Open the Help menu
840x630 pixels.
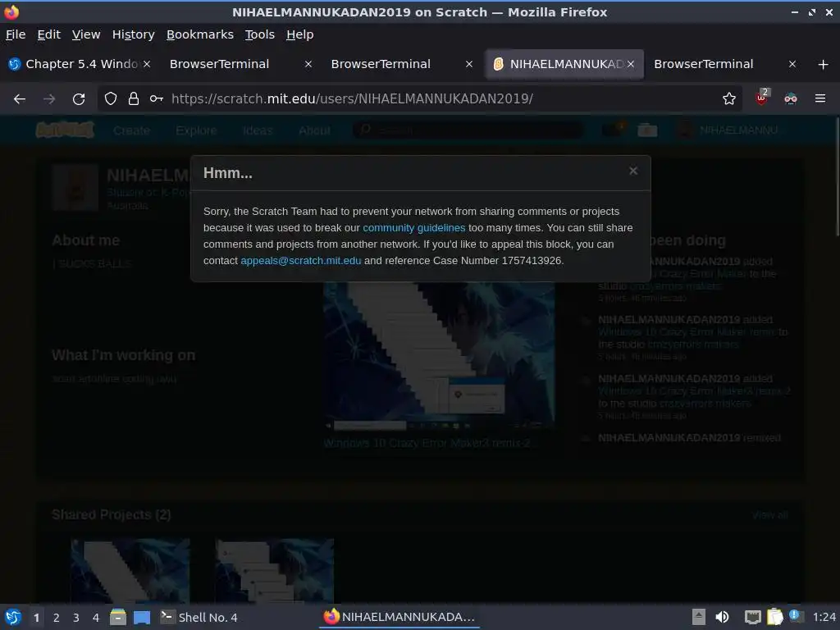pos(299,34)
